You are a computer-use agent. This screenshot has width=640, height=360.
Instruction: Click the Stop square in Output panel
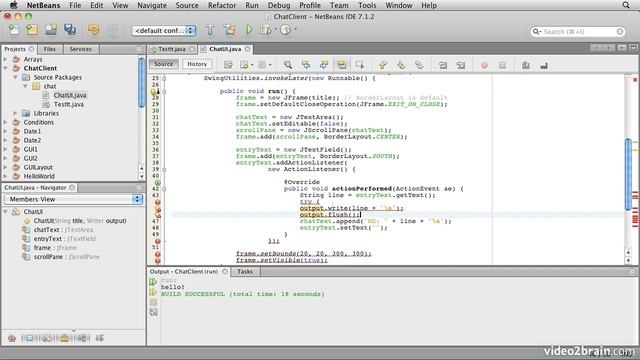click(153, 302)
